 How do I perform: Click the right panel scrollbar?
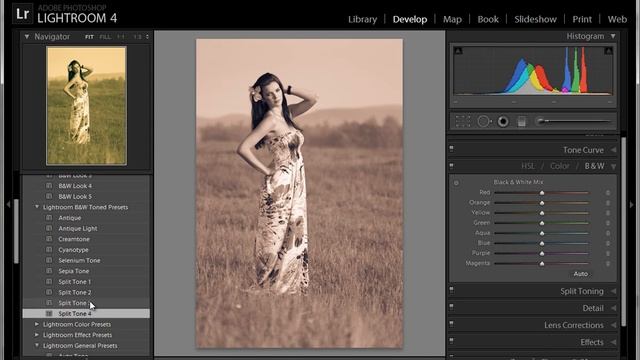(623, 232)
